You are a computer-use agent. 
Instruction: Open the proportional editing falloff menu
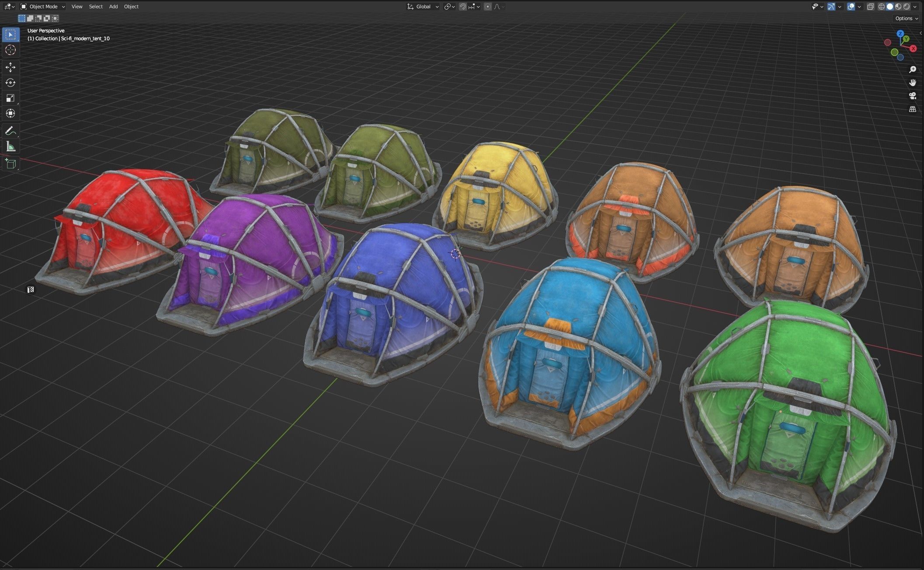click(499, 7)
